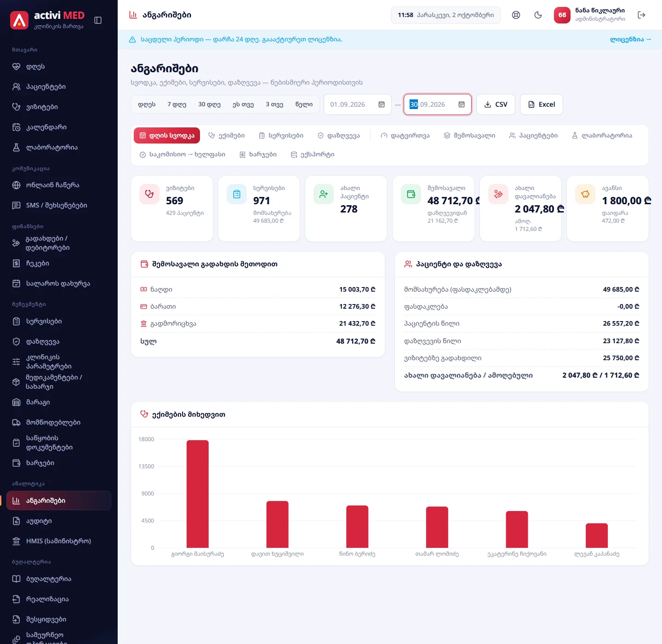
Task: Open ვიზიტები in the sidebar
Action: [59, 107]
